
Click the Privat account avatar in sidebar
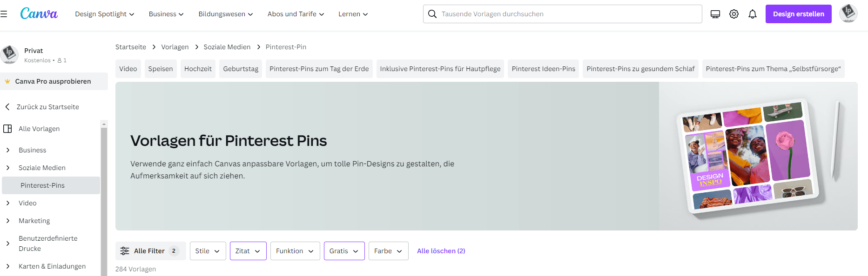point(9,55)
